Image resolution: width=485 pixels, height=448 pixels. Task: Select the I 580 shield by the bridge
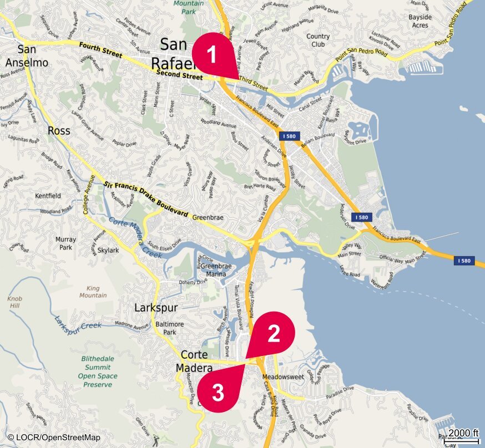(x=464, y=261)
